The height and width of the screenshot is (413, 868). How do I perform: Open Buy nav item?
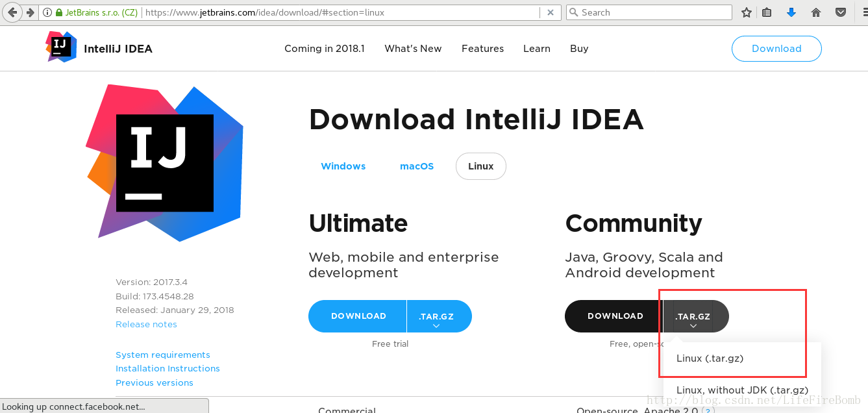click(x=579, y=49)
